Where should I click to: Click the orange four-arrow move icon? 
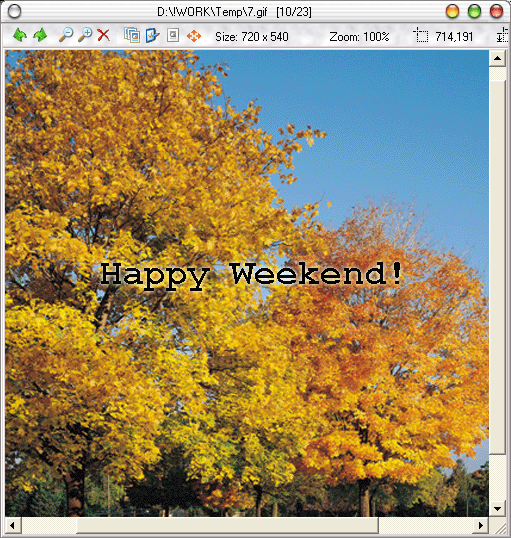coord(194,36)
